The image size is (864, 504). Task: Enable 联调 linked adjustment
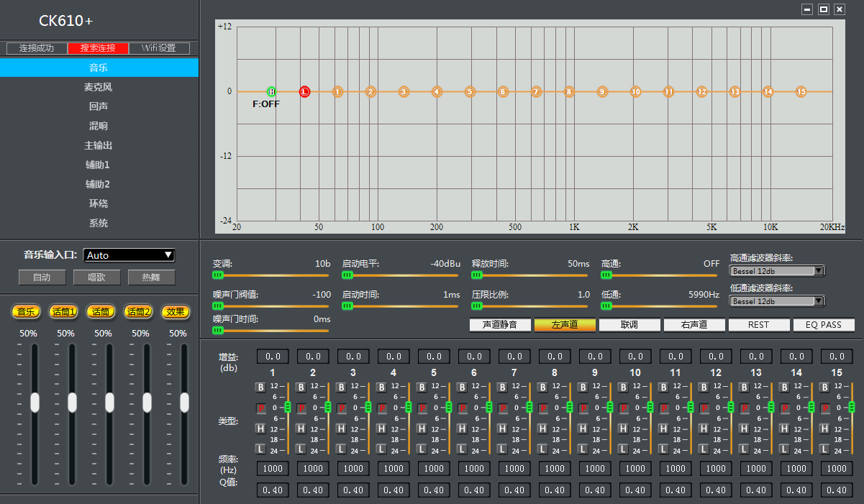click(x=629, y=325)
